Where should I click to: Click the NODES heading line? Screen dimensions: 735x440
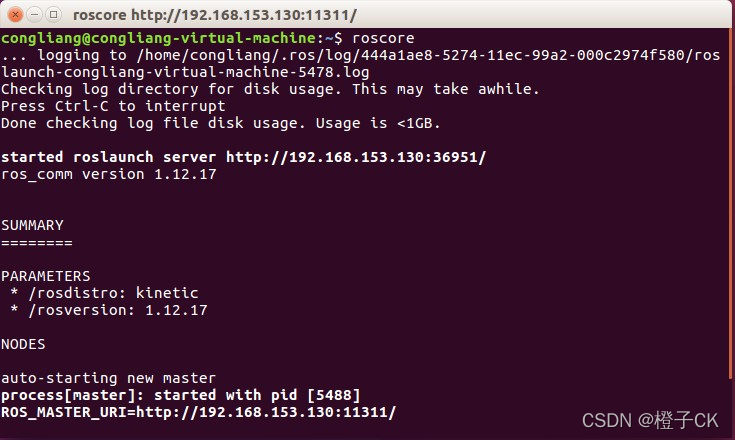23,344
